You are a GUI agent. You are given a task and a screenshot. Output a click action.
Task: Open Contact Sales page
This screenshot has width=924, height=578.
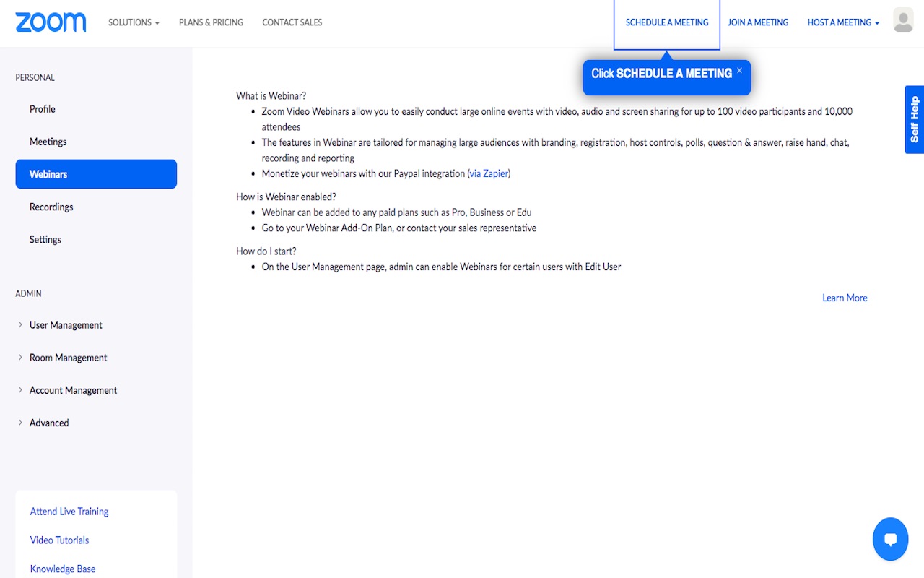click(292, 22)
